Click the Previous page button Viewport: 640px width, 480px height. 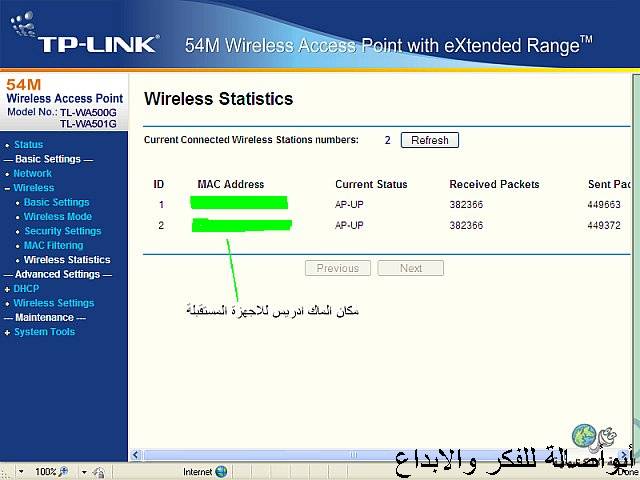(338, 268)
